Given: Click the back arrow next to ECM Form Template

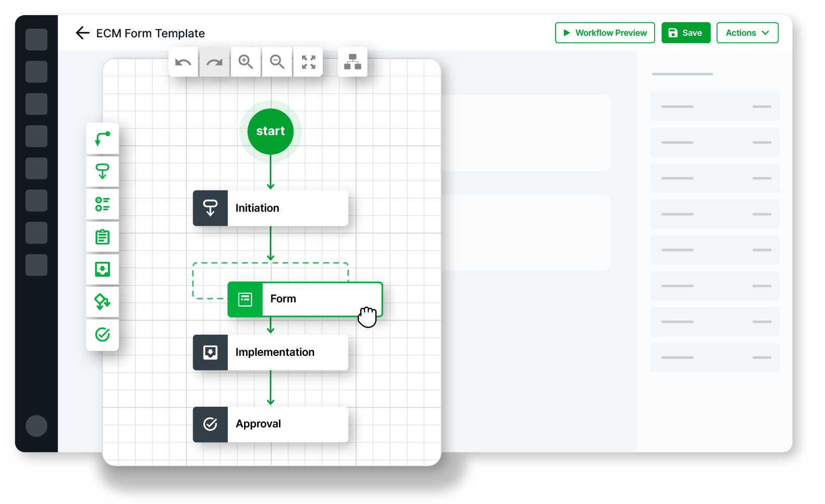Looking at the screenshot, I should [83, 33].
